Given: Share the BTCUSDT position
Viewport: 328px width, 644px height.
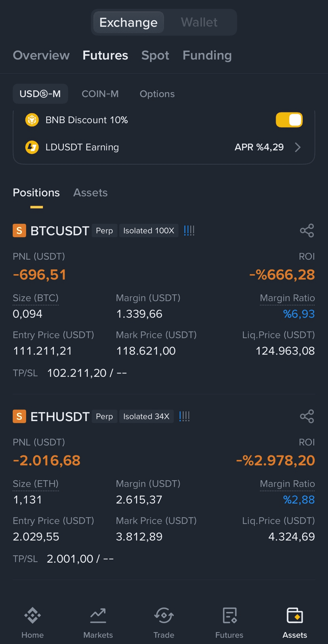Looking at the screenshot, I should point(307,231).
